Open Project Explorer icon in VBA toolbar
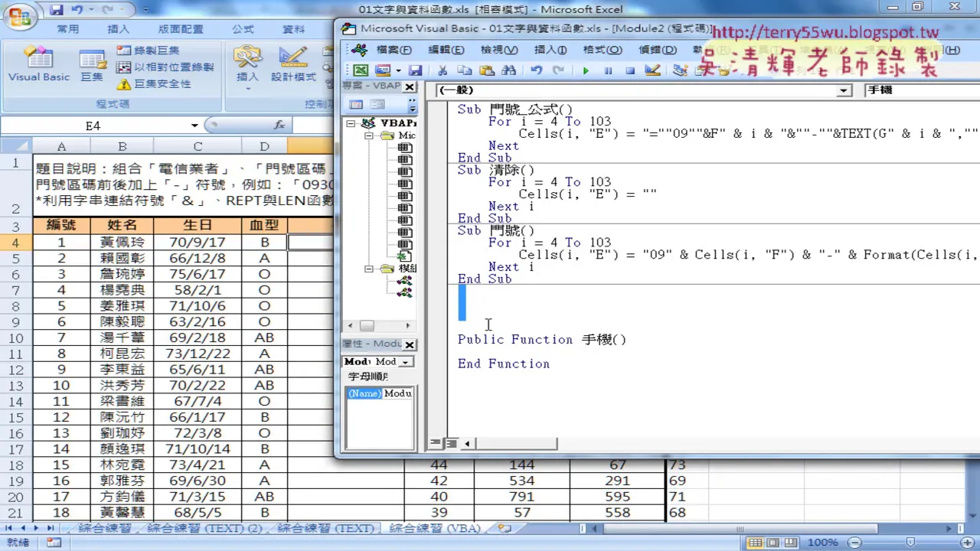This screenshot has height=551, width=980. pyautogui.click(x=680, y=70)
